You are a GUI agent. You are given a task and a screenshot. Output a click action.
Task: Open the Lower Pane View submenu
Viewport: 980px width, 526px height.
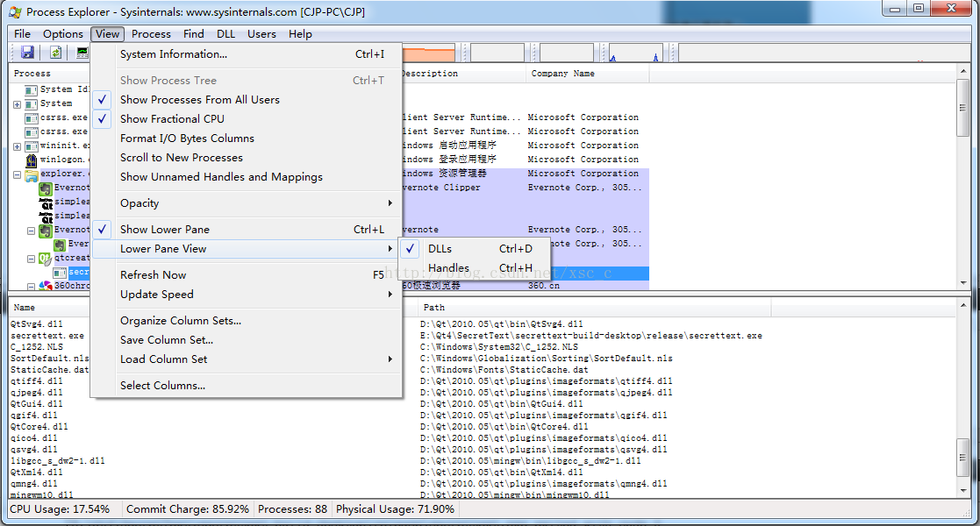point(247,249)
